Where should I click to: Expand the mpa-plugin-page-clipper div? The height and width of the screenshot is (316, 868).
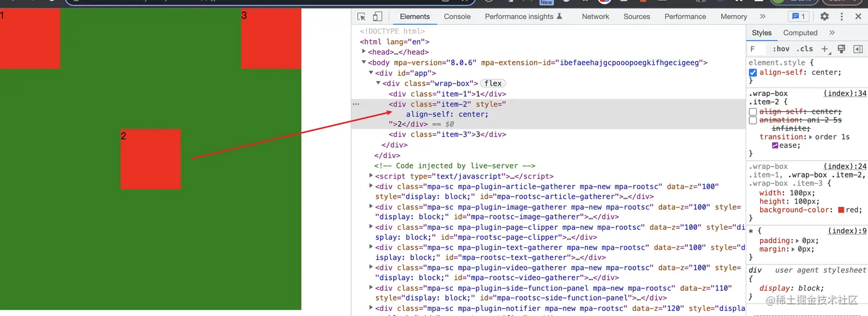[371, 227]
